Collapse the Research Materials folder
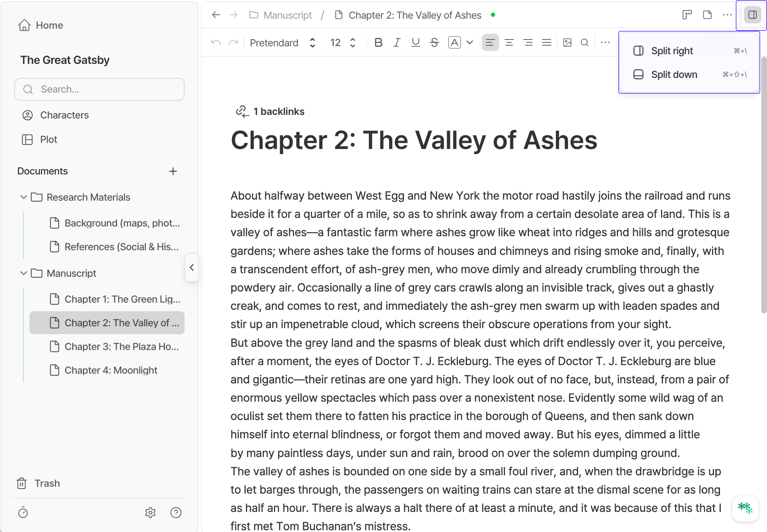The image size is (767, 532). coord(24,197)
